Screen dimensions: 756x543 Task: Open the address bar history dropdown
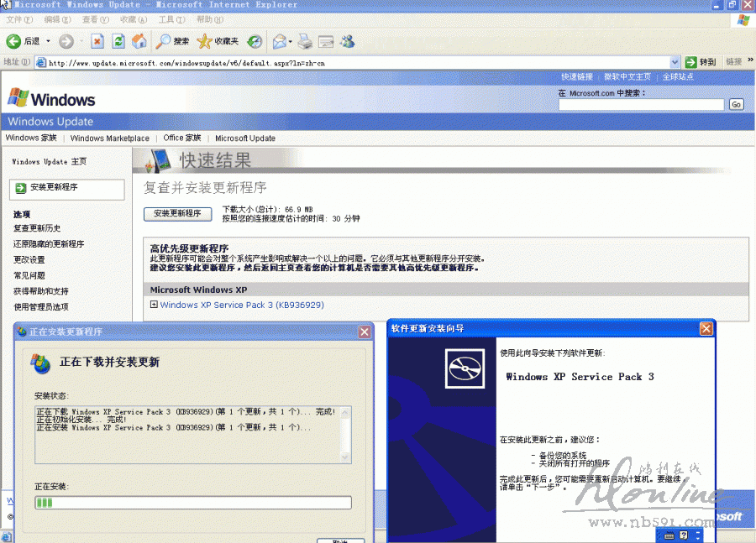tap(675, 62)
